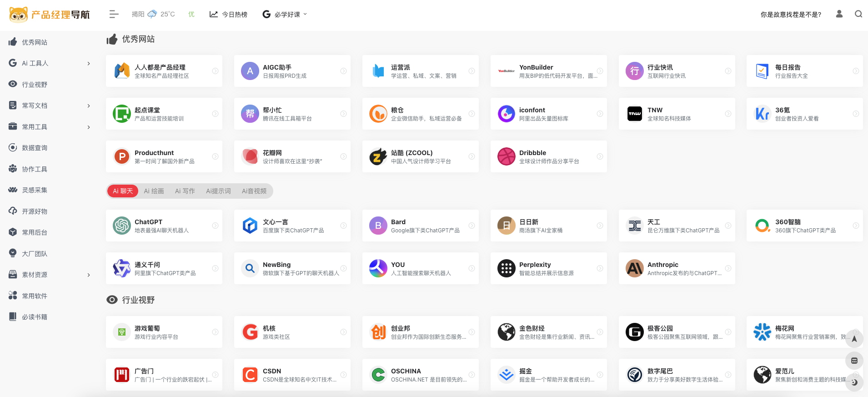Click the Producthunt red P icon
868x397 pixels.
[x=122, y=156]
